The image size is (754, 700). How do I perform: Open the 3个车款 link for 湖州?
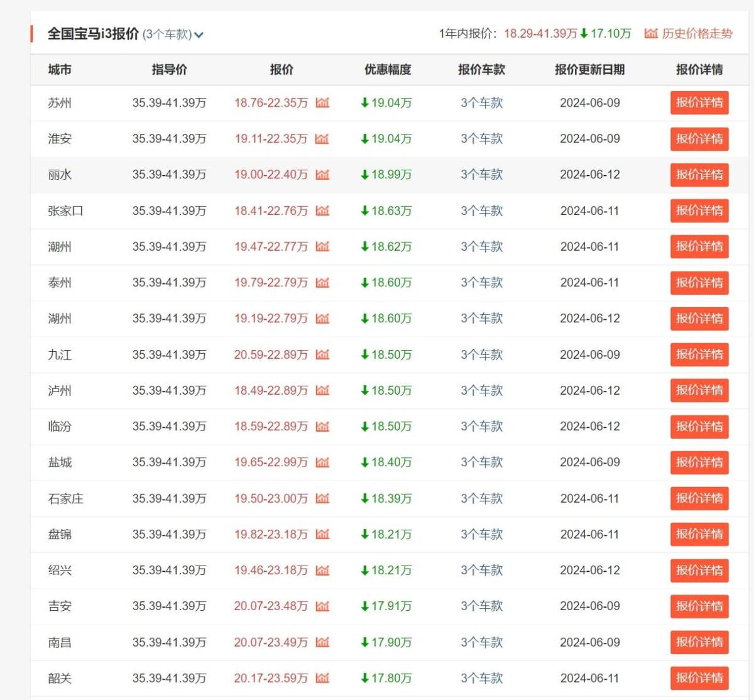481,319
